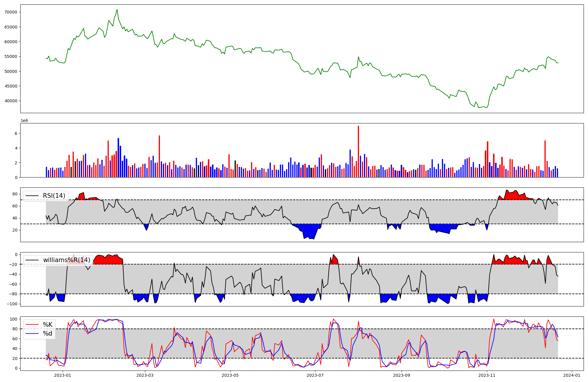Click the RSI(14) legend entry
This screenshot has width=588, height=382.
[x=54, y=196]
